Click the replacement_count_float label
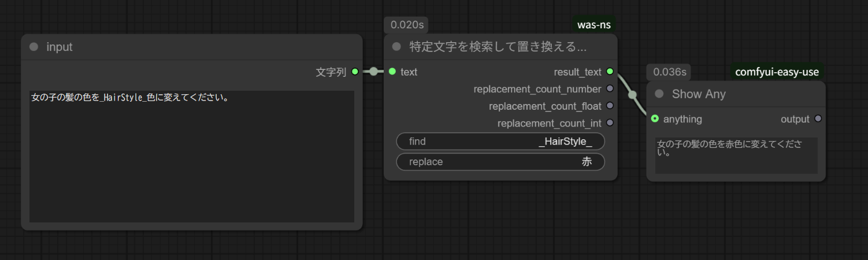 (x=545, y=106)
